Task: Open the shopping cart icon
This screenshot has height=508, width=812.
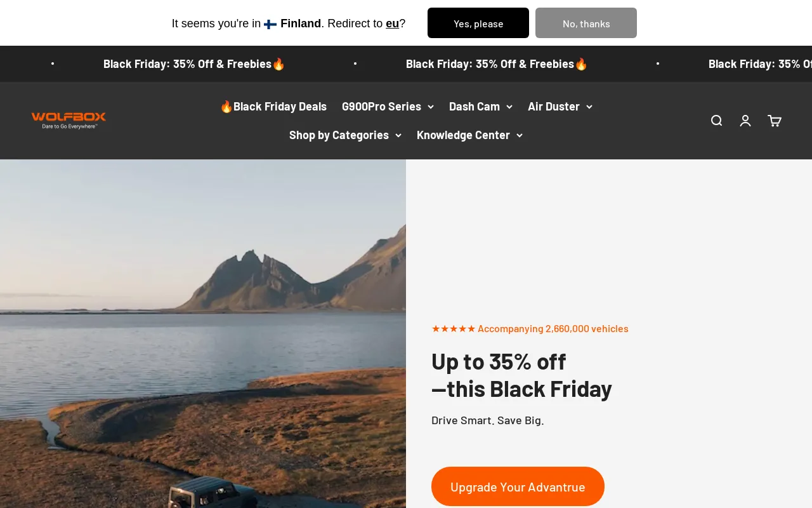Action: coord(775,121)
